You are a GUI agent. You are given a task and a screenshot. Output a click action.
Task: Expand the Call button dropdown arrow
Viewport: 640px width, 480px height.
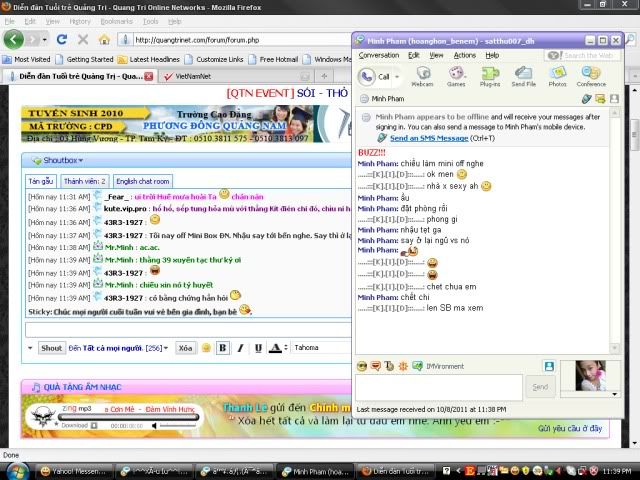coord(398,77)
